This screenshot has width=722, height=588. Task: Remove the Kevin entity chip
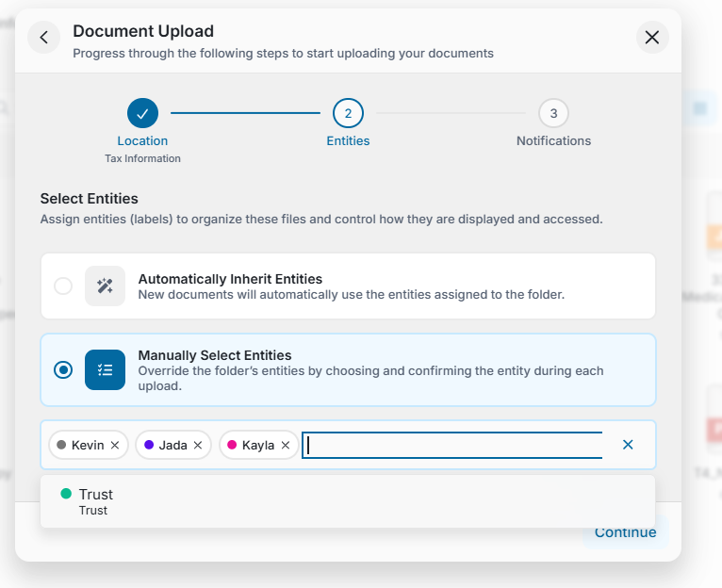(x=115, y=446)
